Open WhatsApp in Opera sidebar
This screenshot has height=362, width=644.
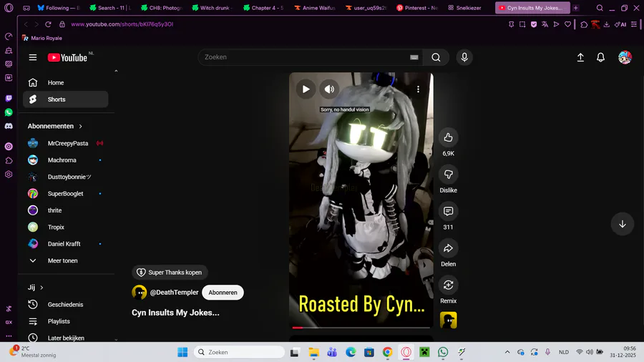[x=9, y=112]
